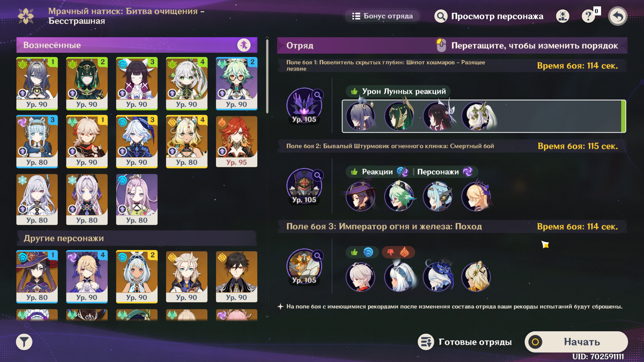Click the first portrait in Battlefield 3 team
The height and width of the screenshot is (362, 644).
(361, 277)
